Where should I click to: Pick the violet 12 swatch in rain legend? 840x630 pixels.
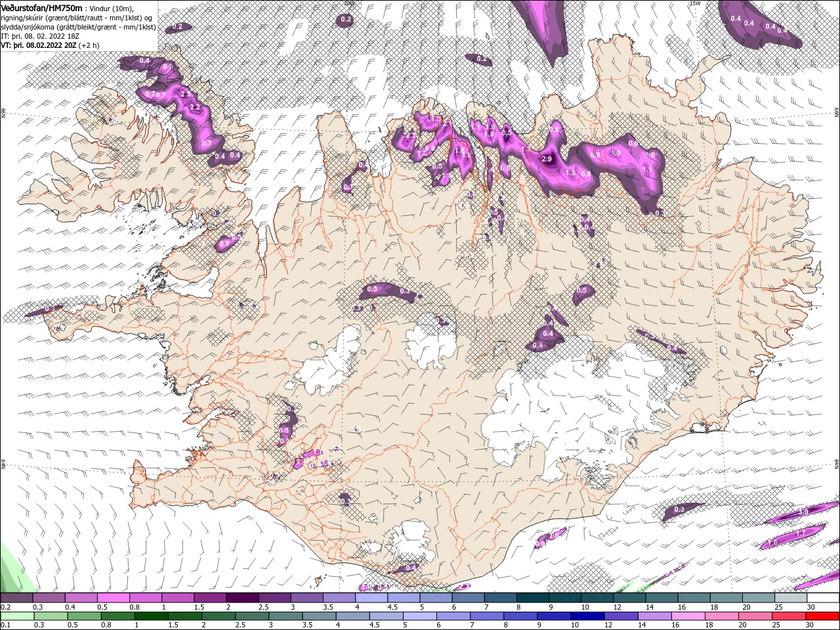[621, 616]
